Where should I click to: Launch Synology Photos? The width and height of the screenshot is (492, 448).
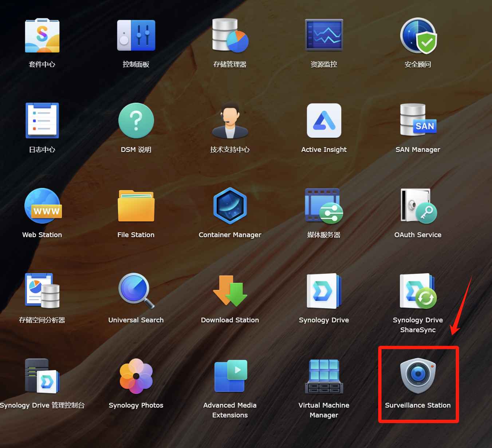[x=136, y=376]
